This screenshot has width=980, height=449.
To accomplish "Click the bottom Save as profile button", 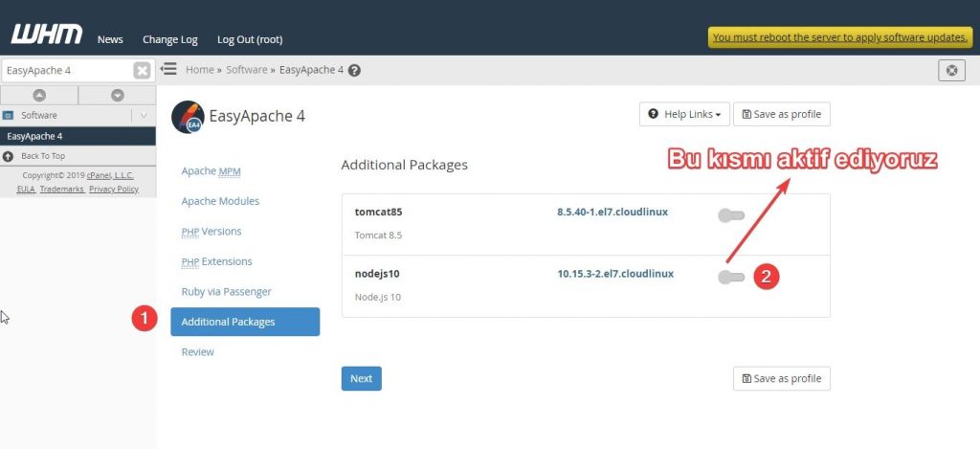I will coord(782,378).
